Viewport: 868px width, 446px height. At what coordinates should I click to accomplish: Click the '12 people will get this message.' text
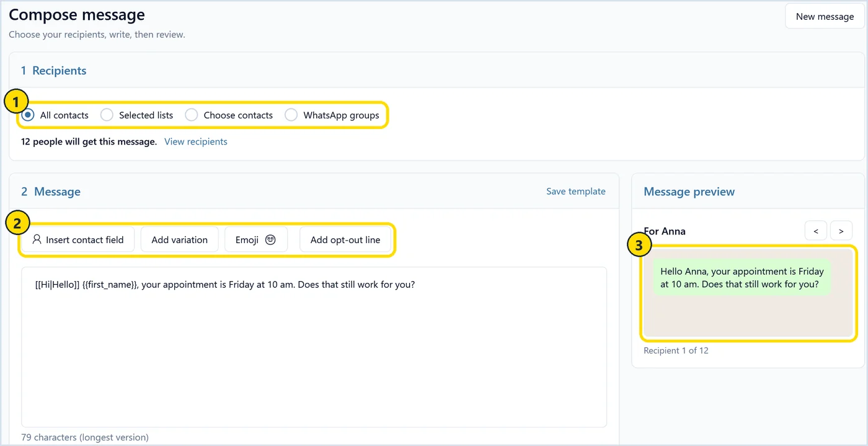pos(89,142)
